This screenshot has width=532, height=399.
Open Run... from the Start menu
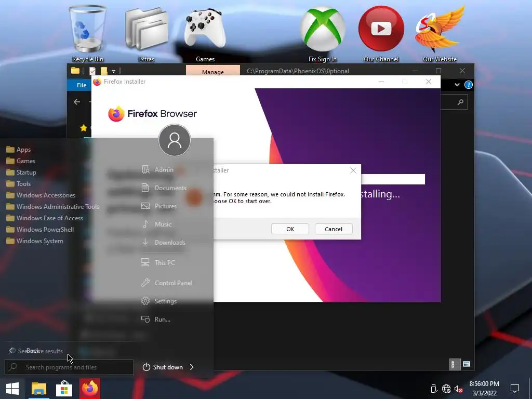coord(156,320)
